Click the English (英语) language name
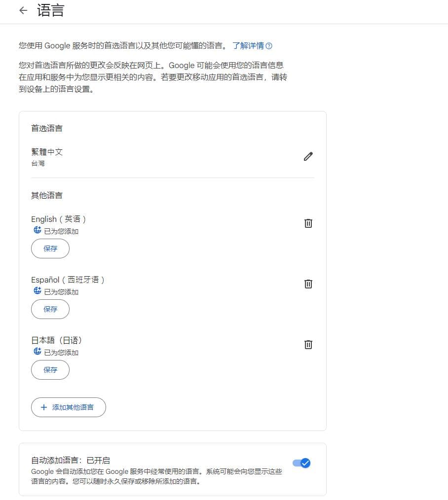Screen dimensions: 448x500 tap(58, 219)
